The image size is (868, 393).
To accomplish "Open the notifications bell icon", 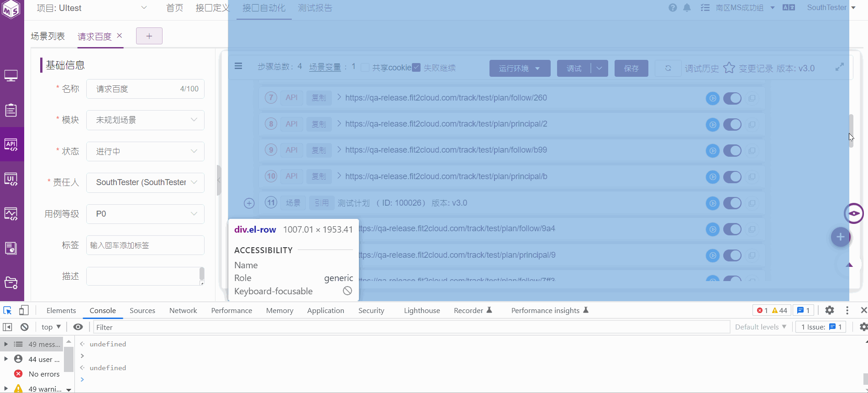I will [x=687, y=8].
